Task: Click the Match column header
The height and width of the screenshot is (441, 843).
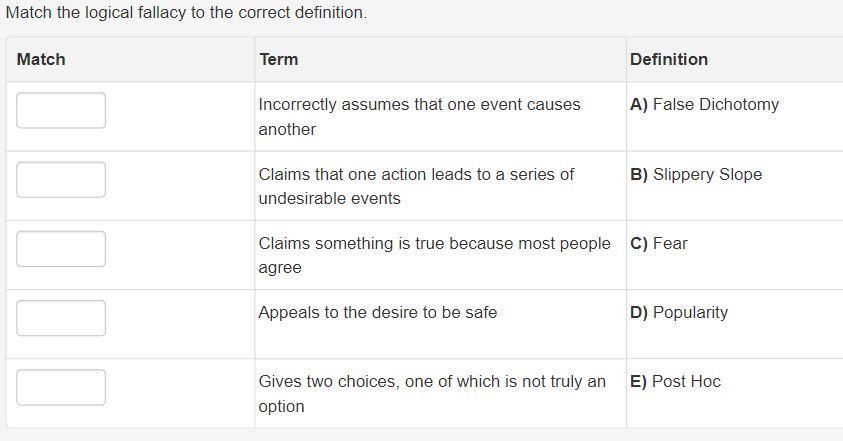Action: [x=41, y=60]
